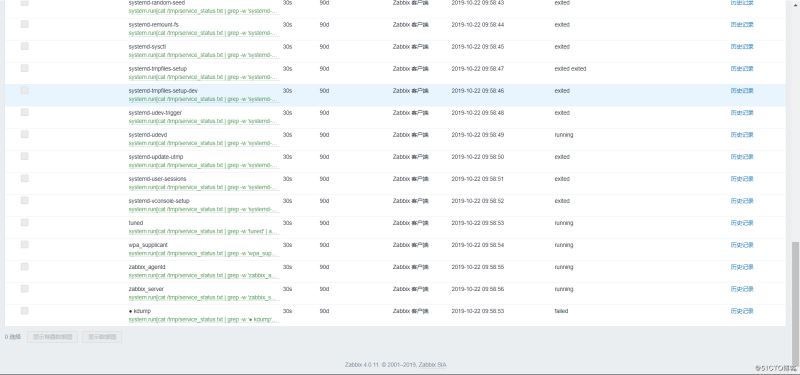This screenshot has height=375, width=800.
Task: Click history link for systemd-vconsole-setup
Action: [x=742, y=201]
